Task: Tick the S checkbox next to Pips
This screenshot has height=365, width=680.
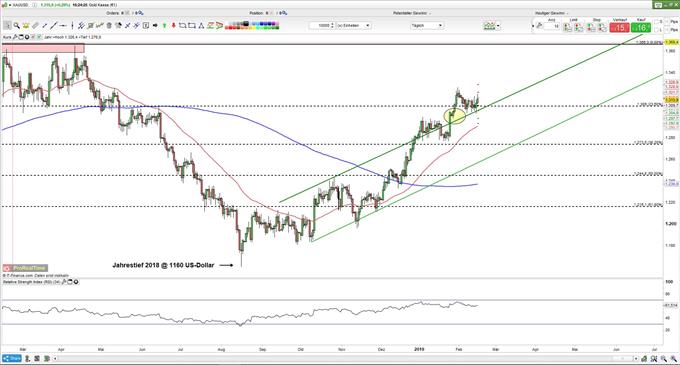Action: [656, 22]
